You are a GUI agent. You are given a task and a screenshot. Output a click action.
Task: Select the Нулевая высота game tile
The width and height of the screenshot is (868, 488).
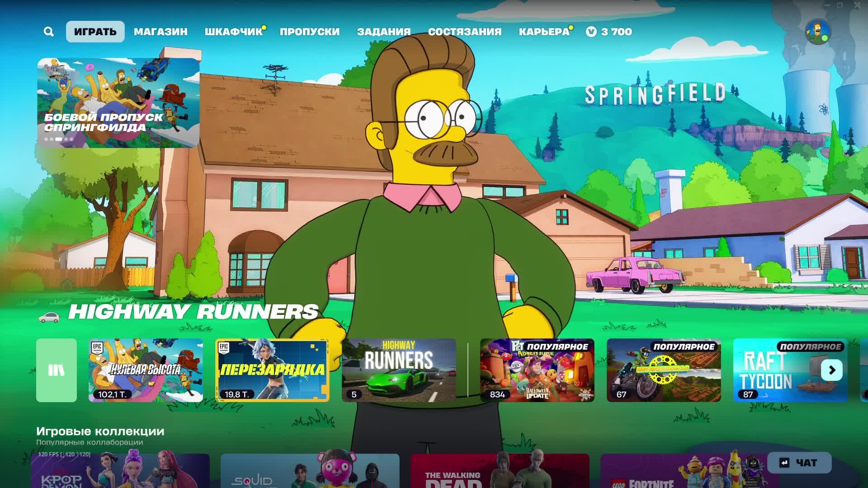click(146, 370)
